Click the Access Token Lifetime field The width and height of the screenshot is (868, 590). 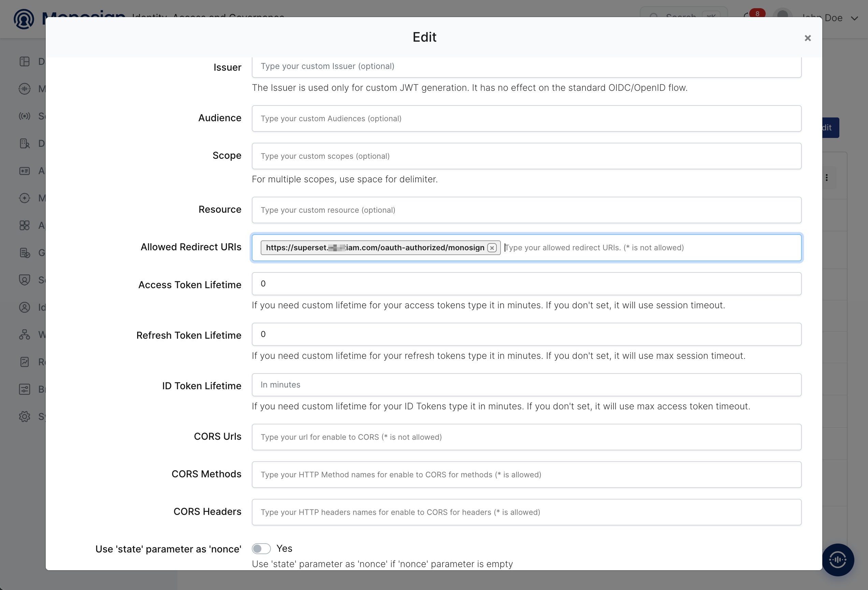[526, 284]
